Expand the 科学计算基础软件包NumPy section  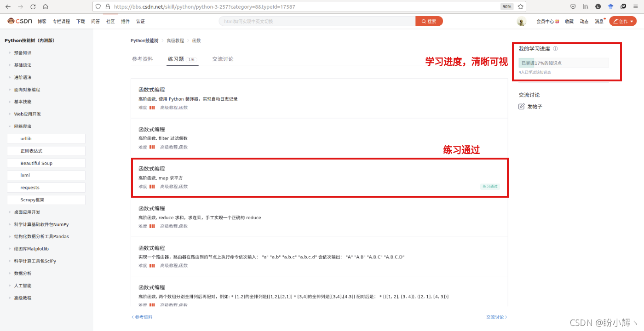(41, 224)
